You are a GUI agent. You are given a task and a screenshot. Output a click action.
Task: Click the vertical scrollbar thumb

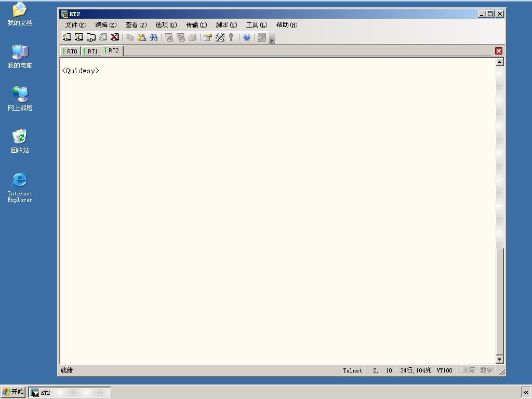pyautogui.click(x=499, y=302)
